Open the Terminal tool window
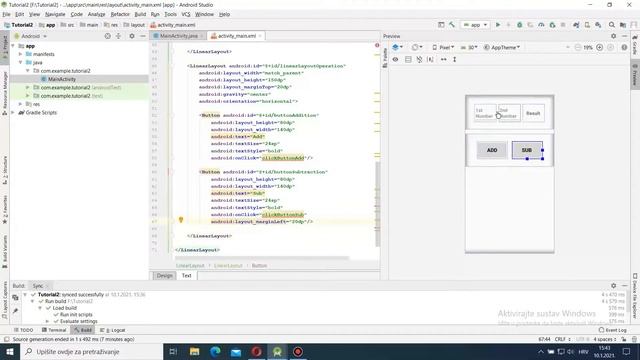 point(54,330)
